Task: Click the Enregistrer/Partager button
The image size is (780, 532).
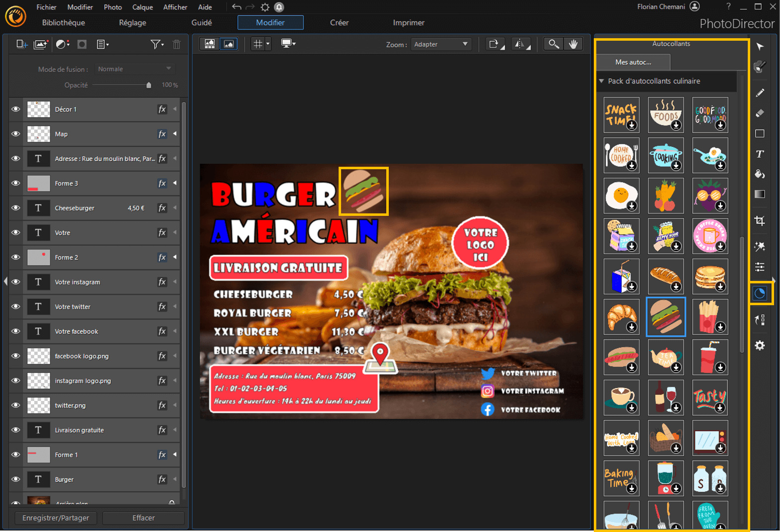Action: (x=56, y=518)
